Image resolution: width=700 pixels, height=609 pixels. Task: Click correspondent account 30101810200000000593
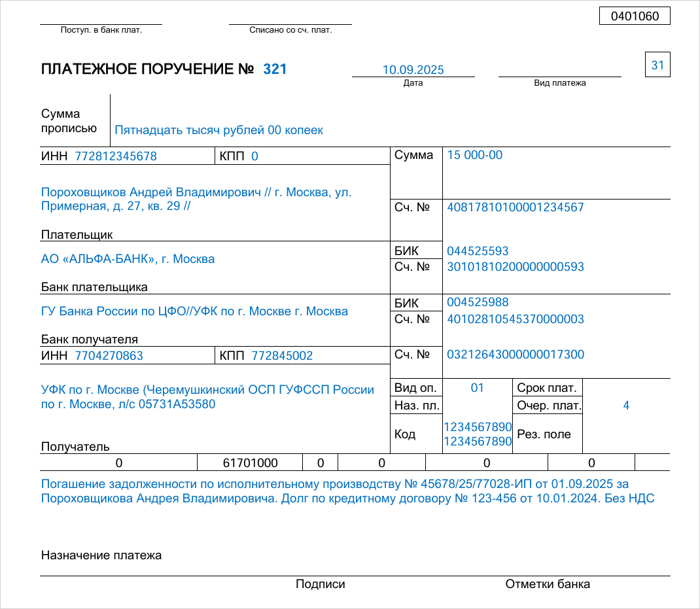point(515,267)
